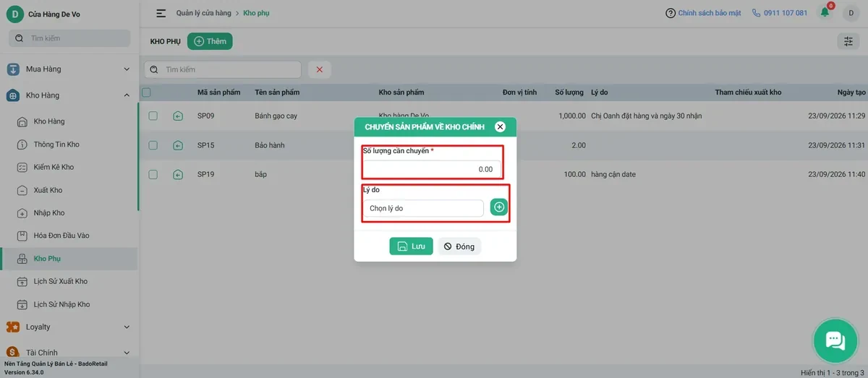Click the transfer-back icon for SP15
The width and height of the screenshot is (868, 378).
point(178,145)
